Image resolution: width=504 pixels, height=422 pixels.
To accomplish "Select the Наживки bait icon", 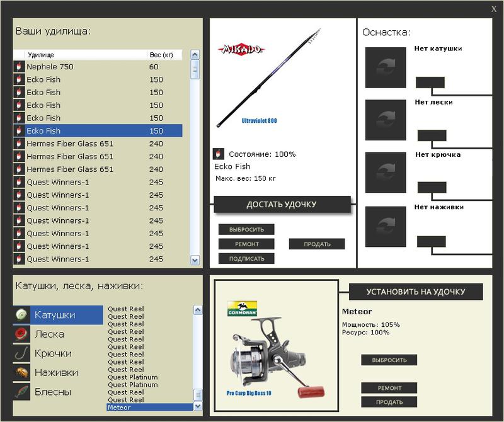I will (x=21, y=372).
